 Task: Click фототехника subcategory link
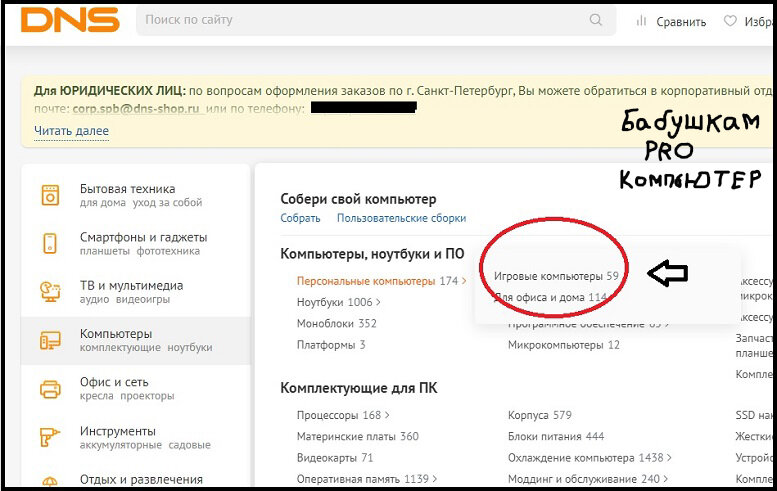click(168, 251)
